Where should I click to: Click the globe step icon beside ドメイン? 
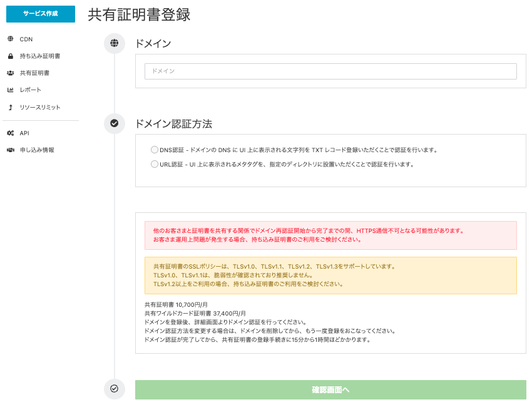(114, 44)
